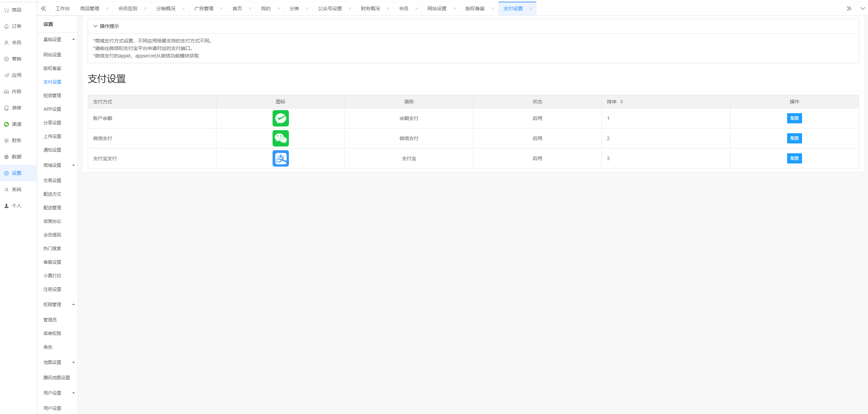Open 渠道 in the left sidebar
The height and width of the screenshot is (414, 868).
(16, 124)
